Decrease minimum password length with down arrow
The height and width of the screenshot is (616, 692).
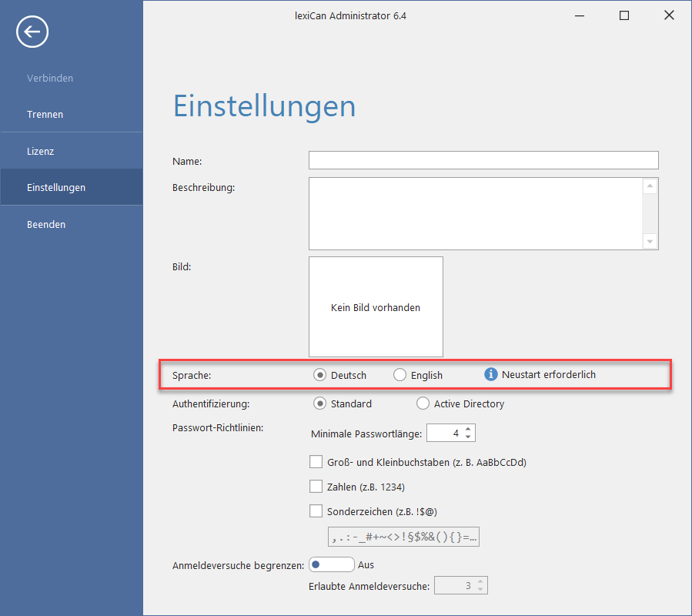(469, 437)
